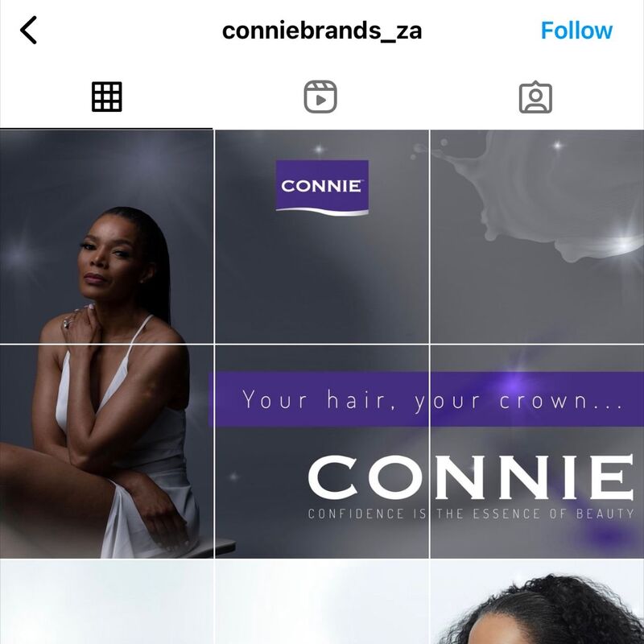Click the large white 'CO' wordmark letters

(x=368, y=477)
